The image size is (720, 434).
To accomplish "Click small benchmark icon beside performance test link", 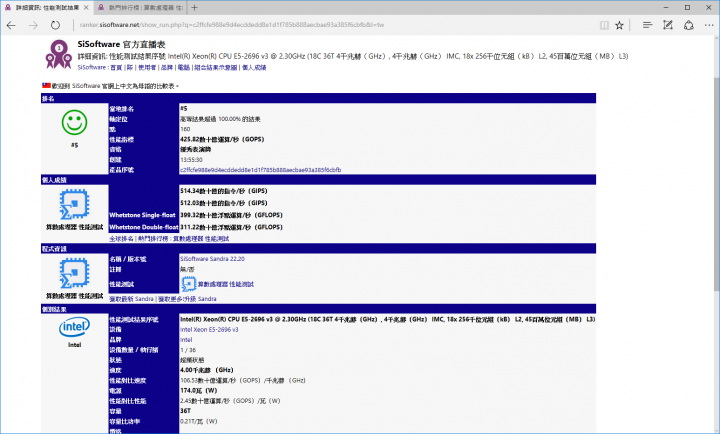I will click(x=188, y=284).
